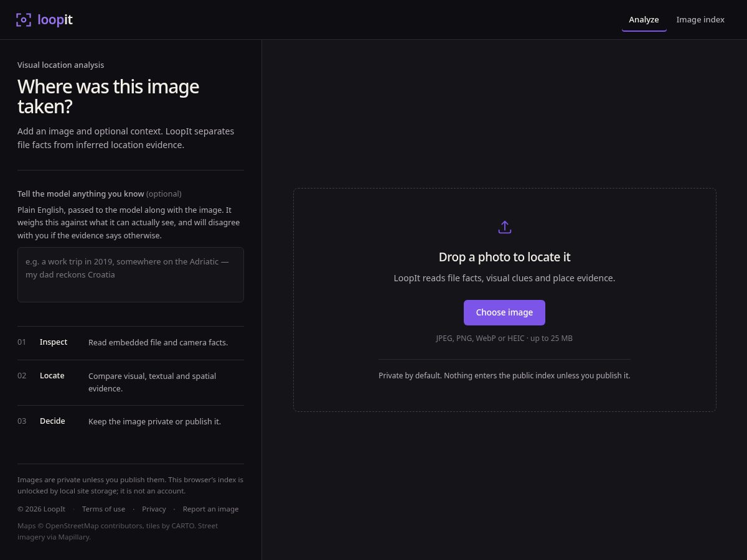Open the Privacy link

point(154,509)
